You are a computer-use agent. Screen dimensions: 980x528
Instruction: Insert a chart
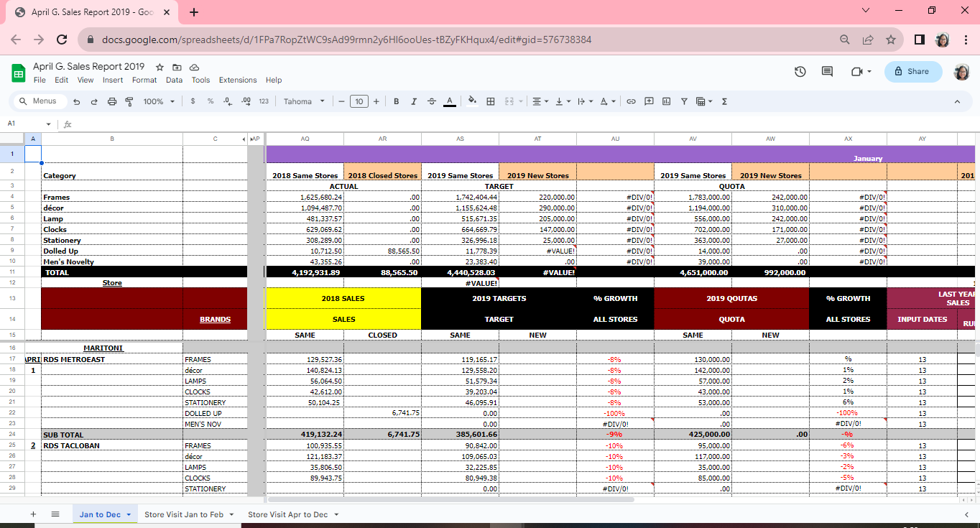point(667,102)
